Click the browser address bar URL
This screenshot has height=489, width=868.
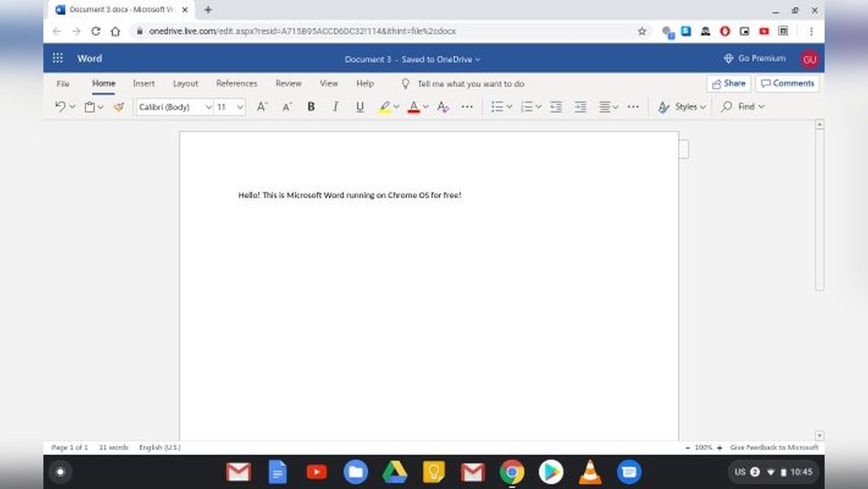(302, 31)
